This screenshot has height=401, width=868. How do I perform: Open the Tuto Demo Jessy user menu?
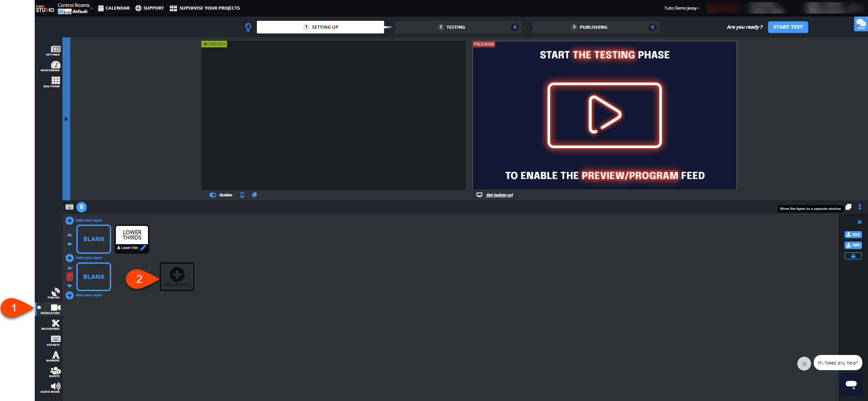(x=682, y=8)
